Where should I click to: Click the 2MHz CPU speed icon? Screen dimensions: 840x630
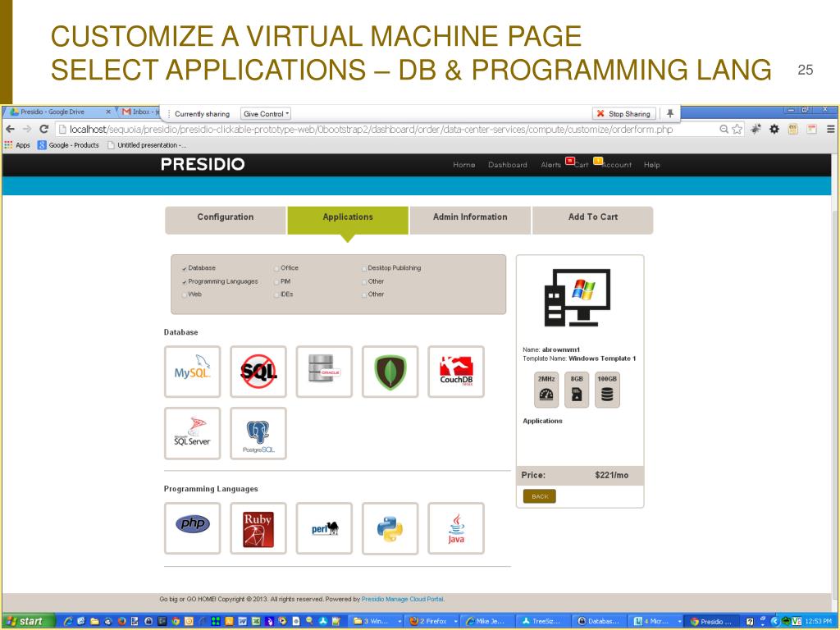(546, 390)
